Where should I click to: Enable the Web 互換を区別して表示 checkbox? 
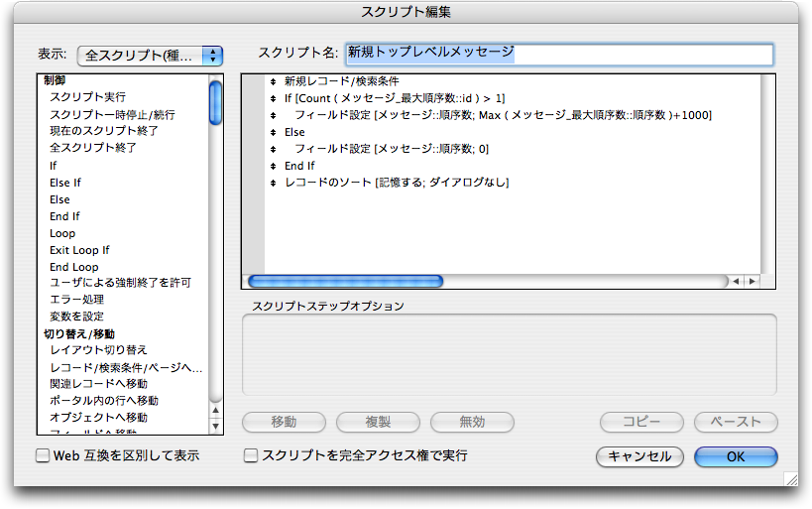click(43, 456)
